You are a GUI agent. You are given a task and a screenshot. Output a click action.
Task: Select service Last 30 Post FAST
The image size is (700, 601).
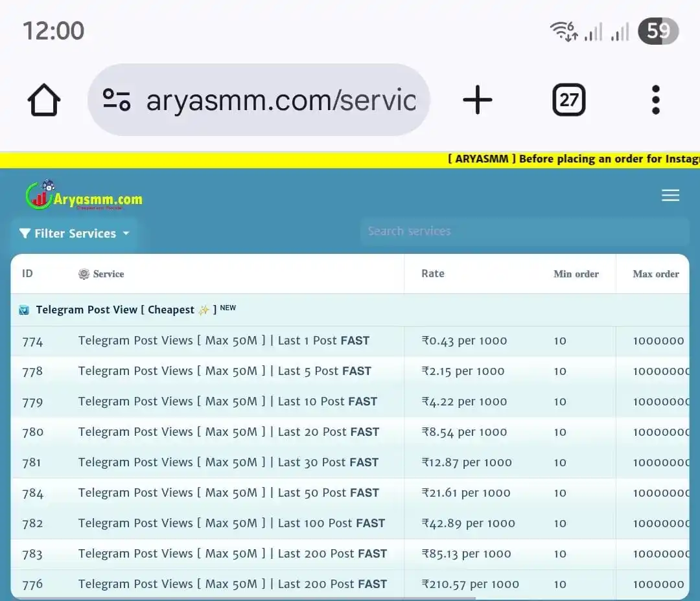228,462
